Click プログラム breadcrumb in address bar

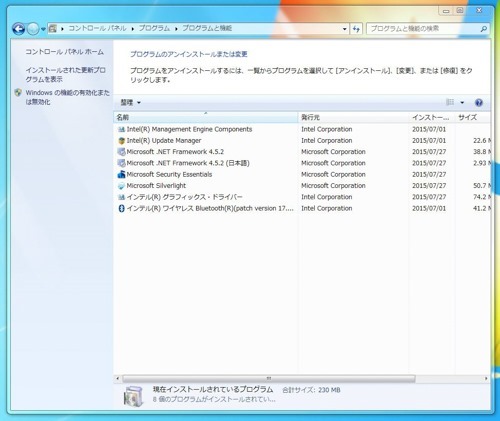(x=154, y=28)
